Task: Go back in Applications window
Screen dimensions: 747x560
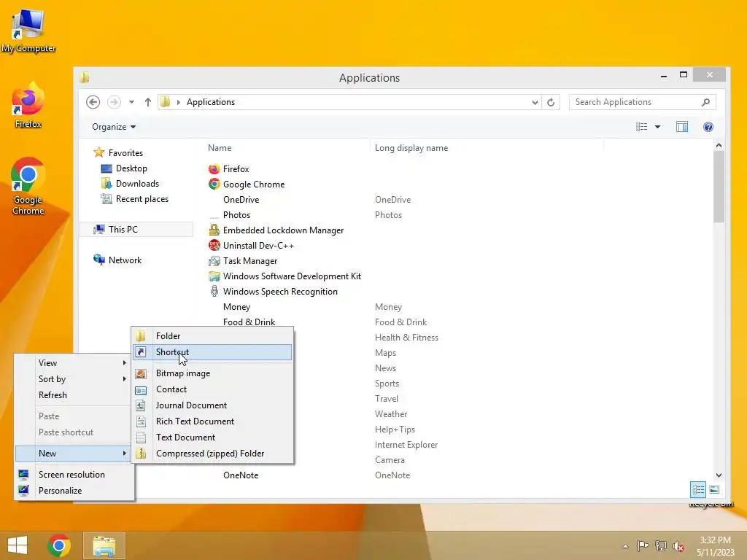Action: [93, 102]
